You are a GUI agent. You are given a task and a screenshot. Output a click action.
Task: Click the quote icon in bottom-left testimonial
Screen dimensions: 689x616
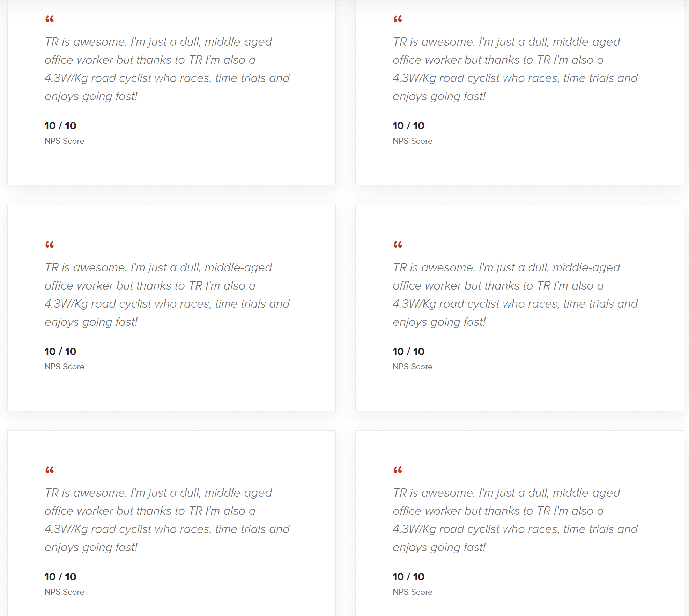coord(50,470)
